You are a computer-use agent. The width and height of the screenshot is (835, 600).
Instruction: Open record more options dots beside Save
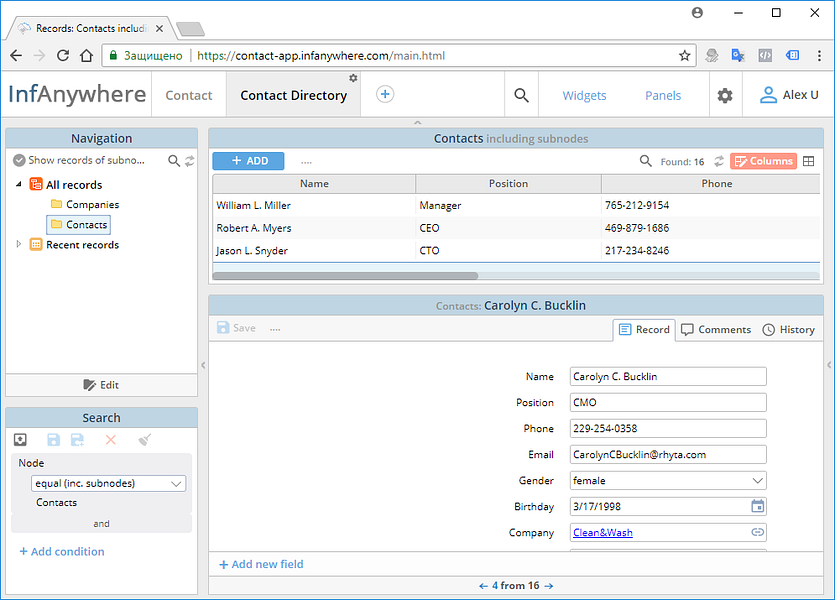(275, 330)
